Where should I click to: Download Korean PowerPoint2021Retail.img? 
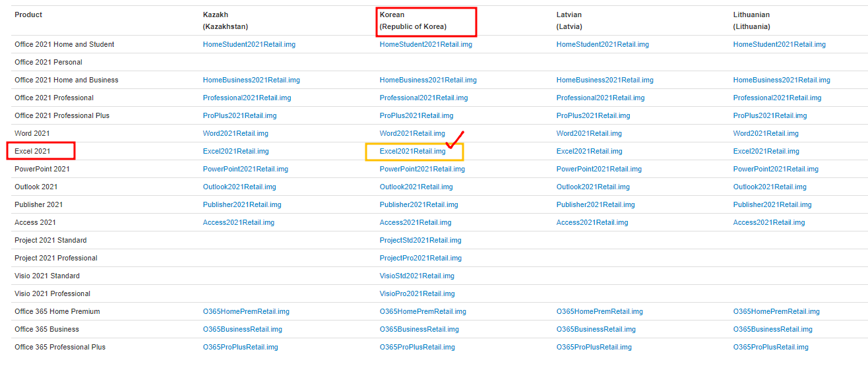pyautogui.click(x=422, y=169)
